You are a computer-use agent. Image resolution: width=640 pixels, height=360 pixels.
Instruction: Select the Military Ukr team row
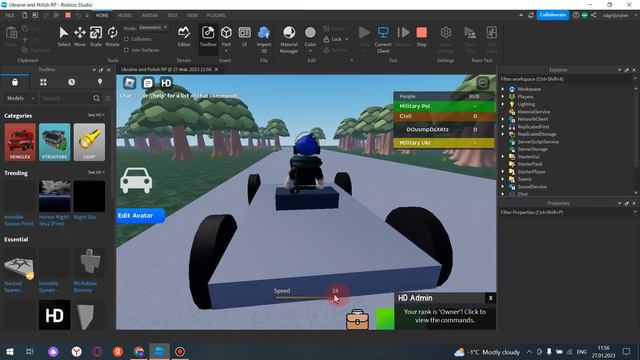[444, 143]
